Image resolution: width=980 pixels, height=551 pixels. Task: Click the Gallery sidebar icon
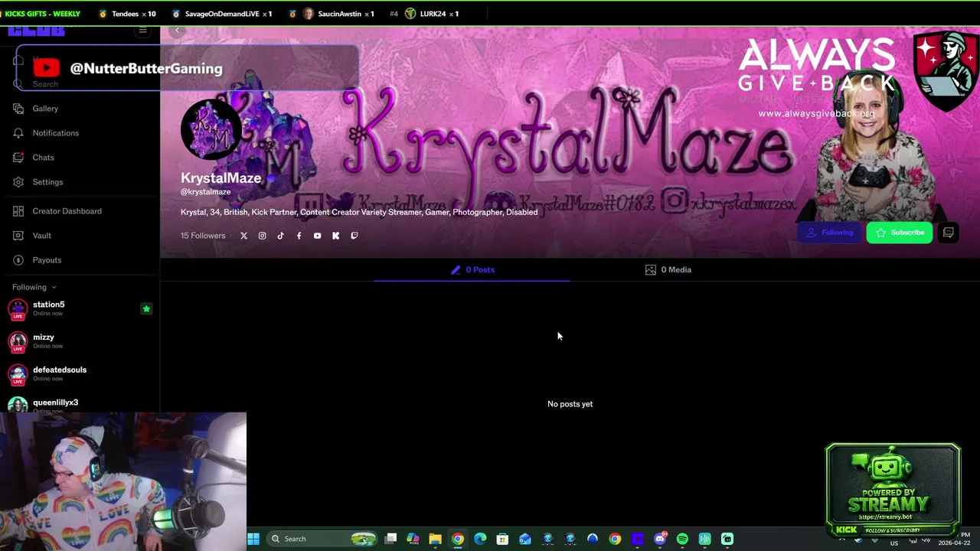(x=18, y=109)
